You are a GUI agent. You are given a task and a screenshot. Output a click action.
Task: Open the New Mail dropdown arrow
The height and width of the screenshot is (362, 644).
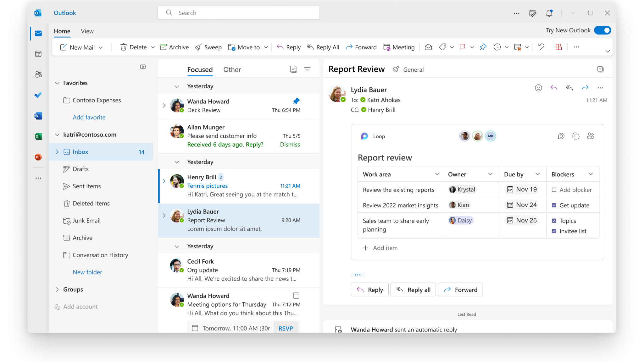[101, 47]
